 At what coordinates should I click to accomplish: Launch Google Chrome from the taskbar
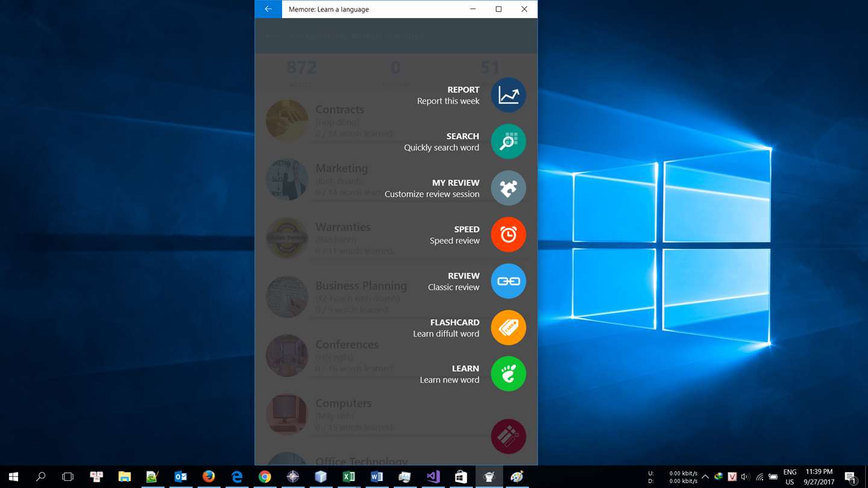pos(265,477)
